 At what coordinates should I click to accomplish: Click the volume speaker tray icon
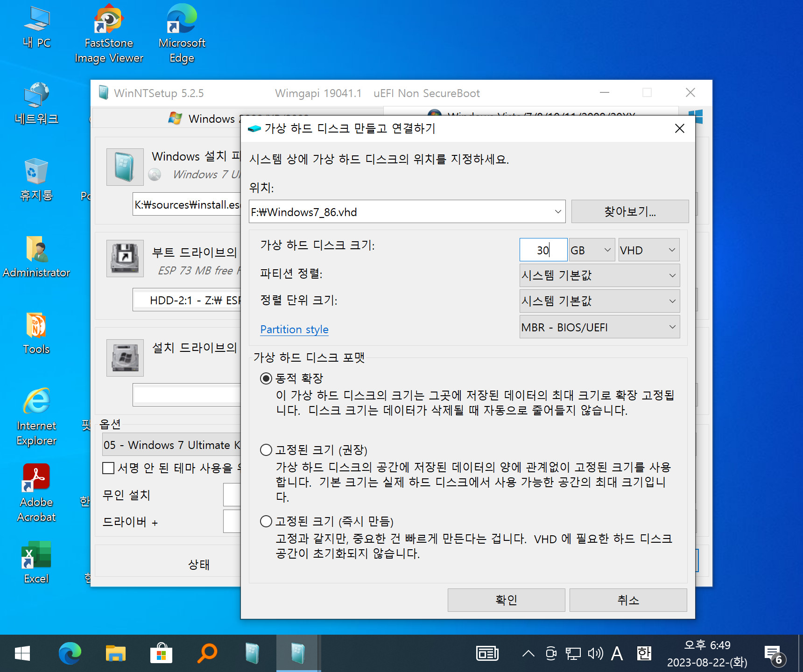[595, 654]
